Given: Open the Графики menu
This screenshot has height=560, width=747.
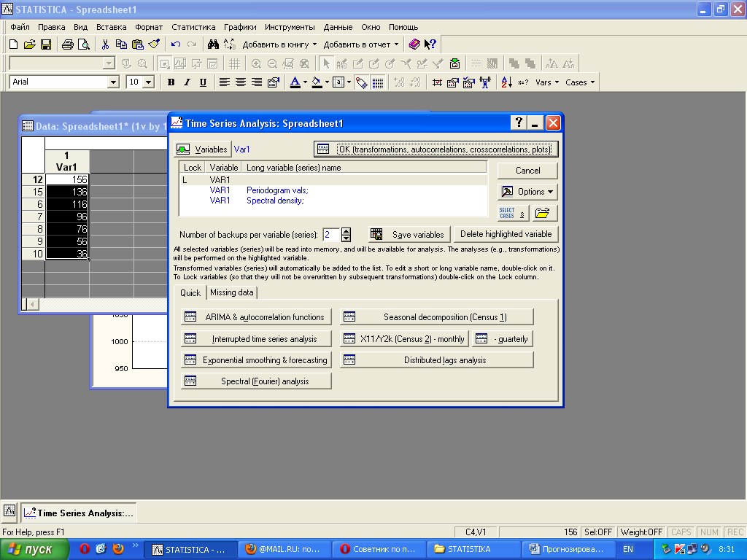Looking at the screenshot, I should (x=240, y=27).
